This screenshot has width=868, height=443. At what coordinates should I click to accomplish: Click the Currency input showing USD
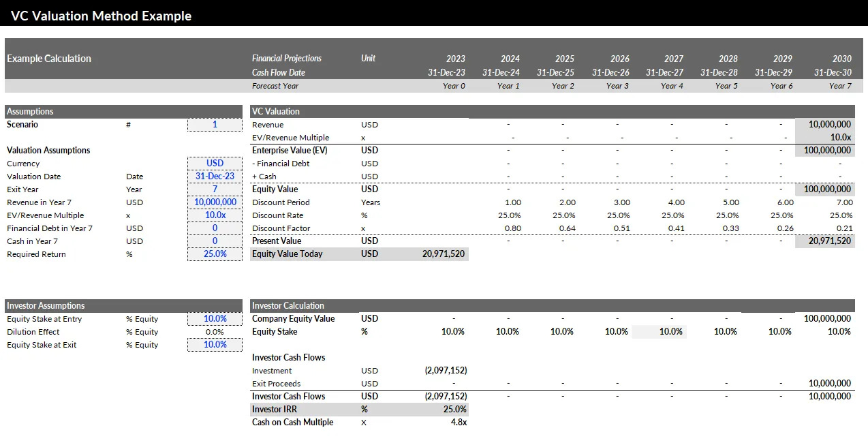[215, 163]
